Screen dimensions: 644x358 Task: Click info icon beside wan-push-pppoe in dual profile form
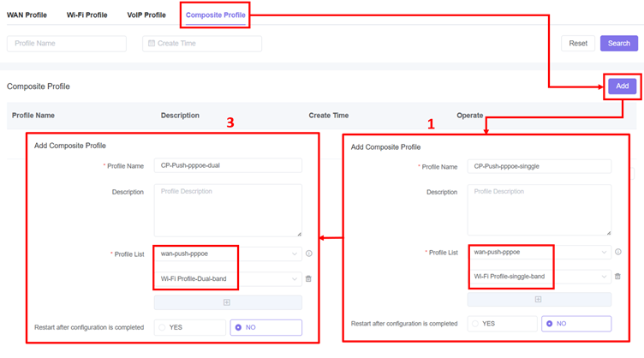click(308, 254)
